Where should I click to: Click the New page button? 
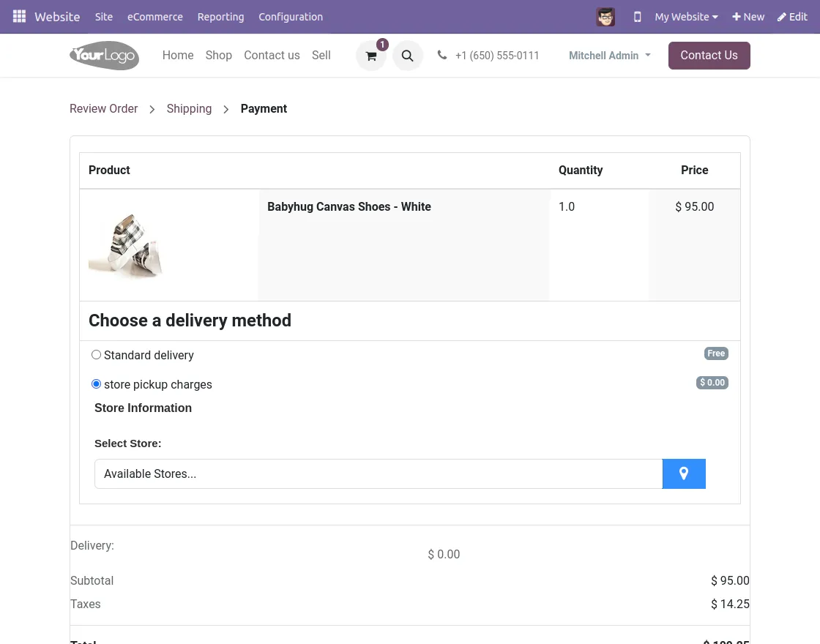click(x=748, y=17)
